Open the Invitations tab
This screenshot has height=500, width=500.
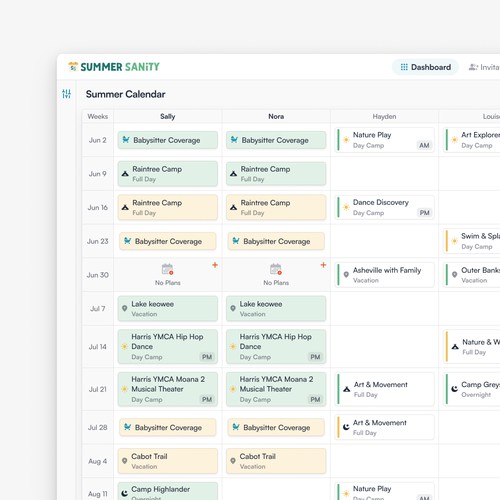pyautogui.click(x=484, y=67)
